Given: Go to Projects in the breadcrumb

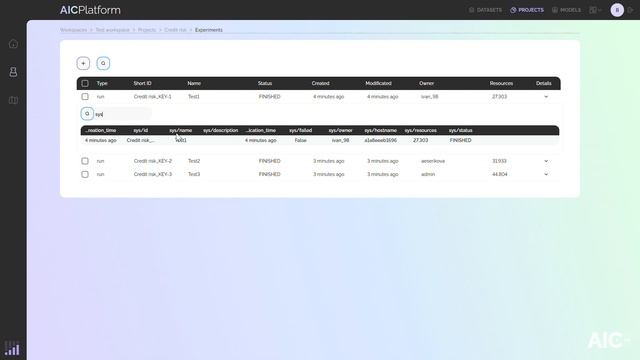Looking at the screenshot, I should [147, 30].
